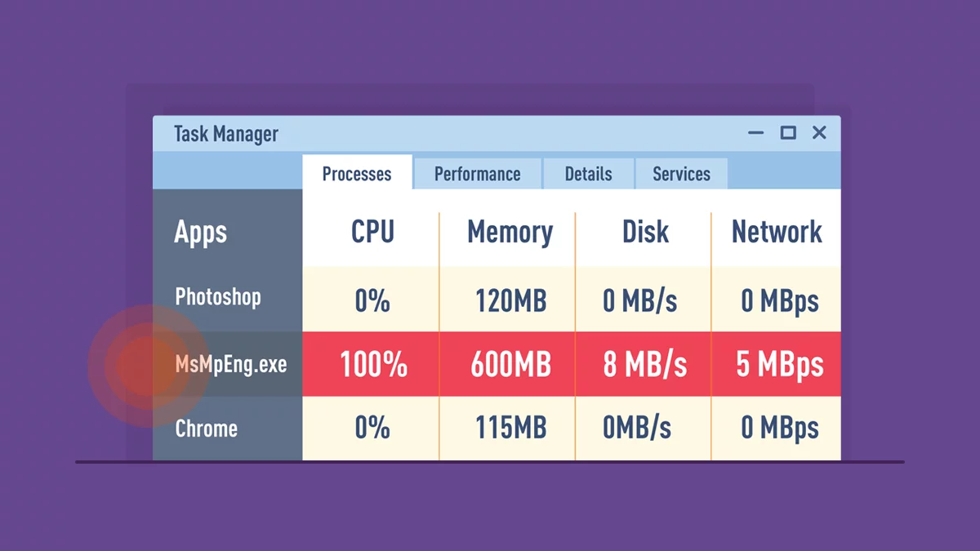Select the Photoshop process row
This screenshot has height=551, width=980.
[x=218, y=296]
